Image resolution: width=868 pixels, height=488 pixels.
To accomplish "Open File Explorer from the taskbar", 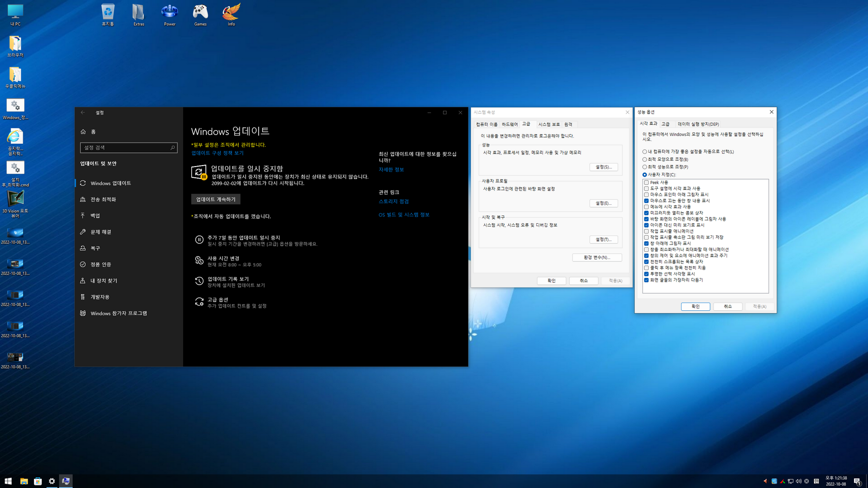I will point(24,481).
